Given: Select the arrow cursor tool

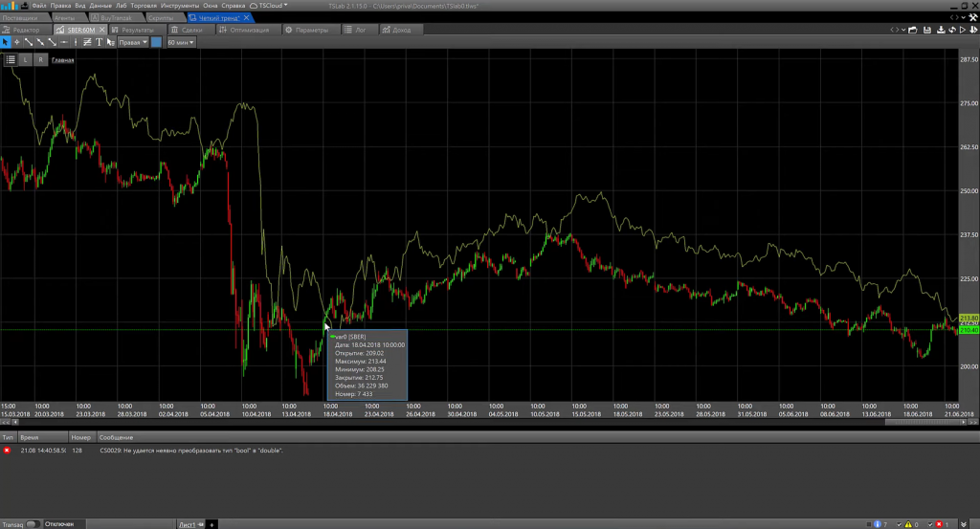Looking at the screenshot, I should tap(5, 42).
